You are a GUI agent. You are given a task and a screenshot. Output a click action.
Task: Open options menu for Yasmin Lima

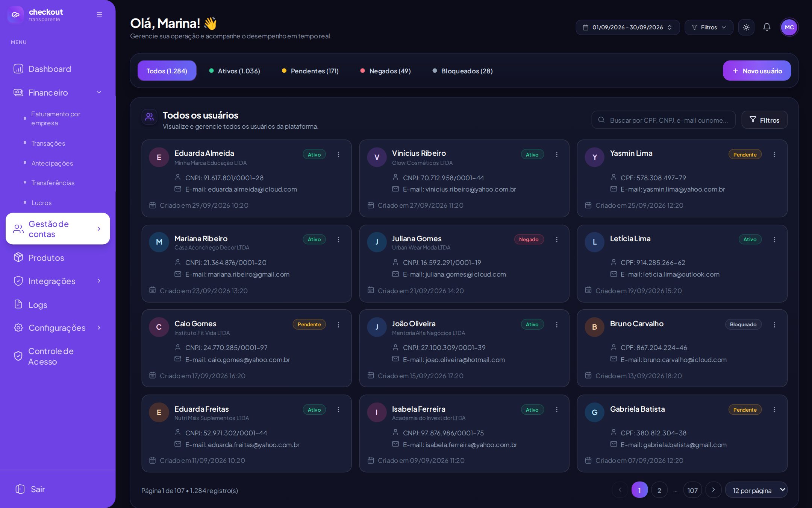774,155
